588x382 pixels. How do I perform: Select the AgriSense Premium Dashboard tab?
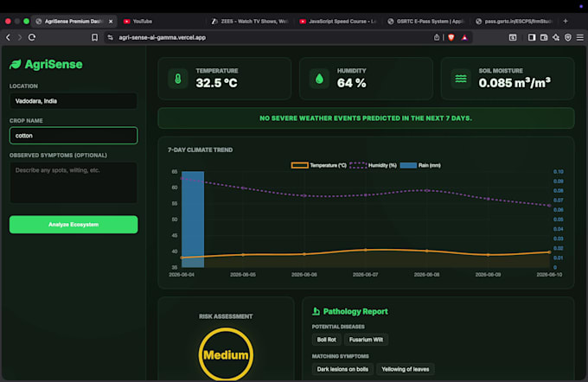(x=73, y=22)
